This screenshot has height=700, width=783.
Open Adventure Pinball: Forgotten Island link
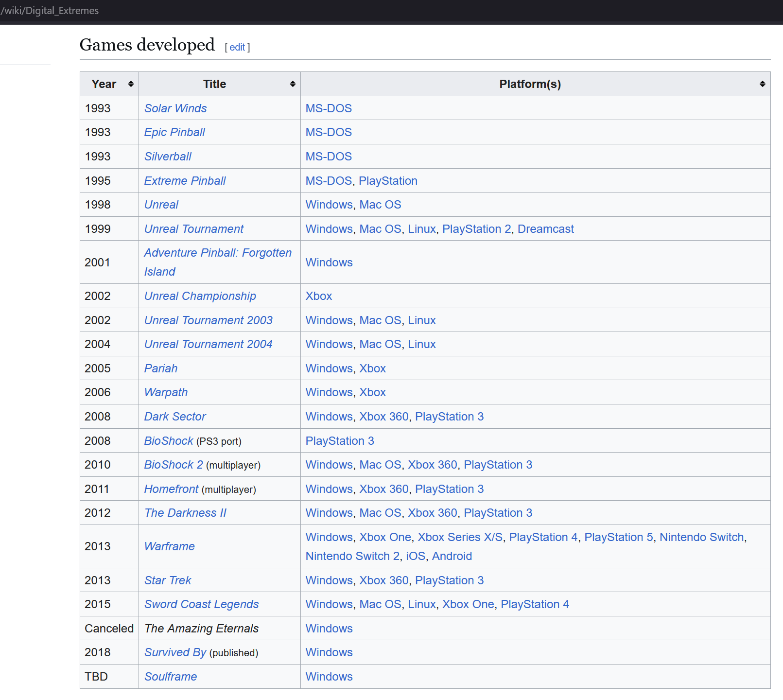coord(218,262)
